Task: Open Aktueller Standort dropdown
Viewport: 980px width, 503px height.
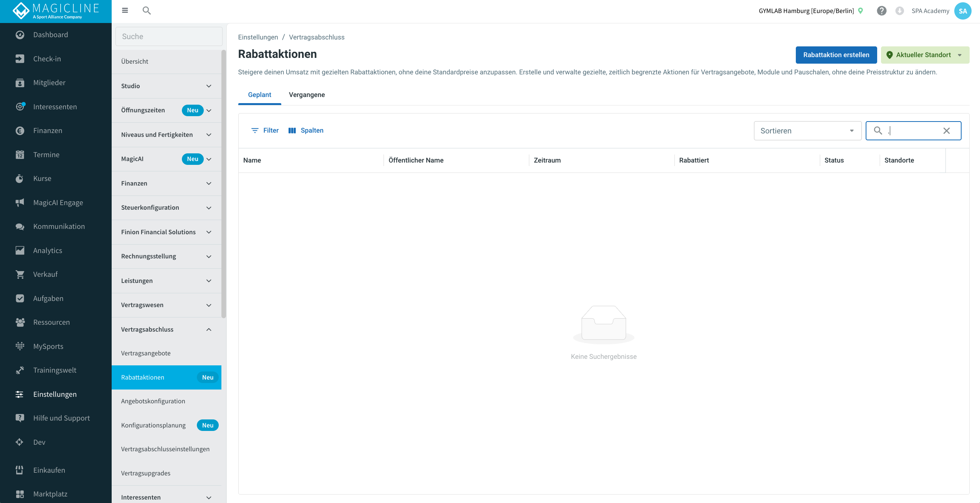Action: 925,55
